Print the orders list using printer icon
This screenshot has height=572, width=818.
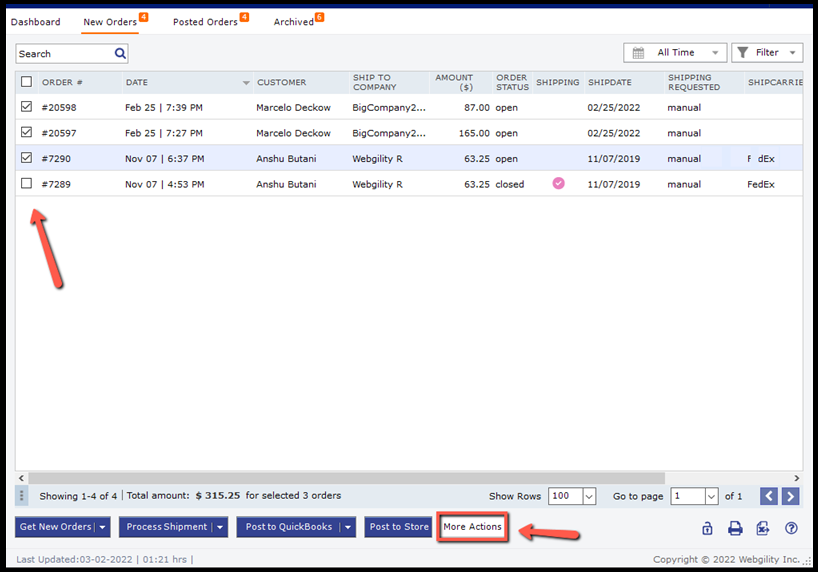point(735,528)
